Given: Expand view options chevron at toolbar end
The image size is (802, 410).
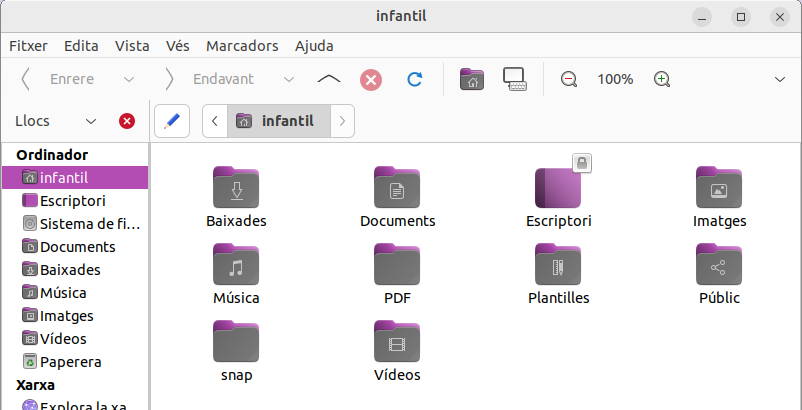Looking at the screenshot, I should (x=780, y=79).
